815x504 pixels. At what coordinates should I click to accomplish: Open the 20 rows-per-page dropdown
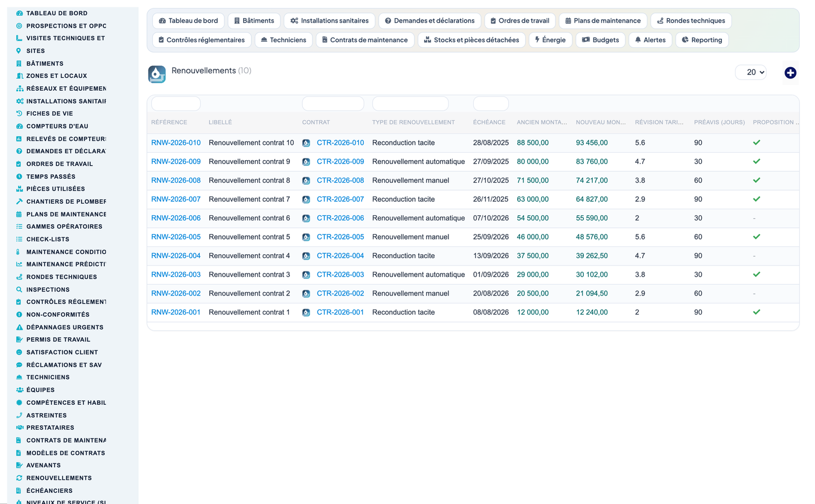coord(751,72)
